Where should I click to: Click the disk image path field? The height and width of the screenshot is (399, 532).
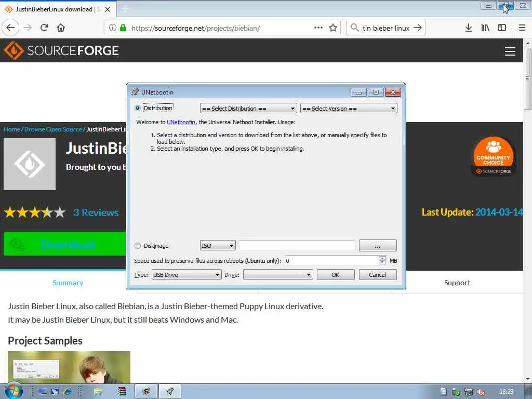[x=297, y=245]
